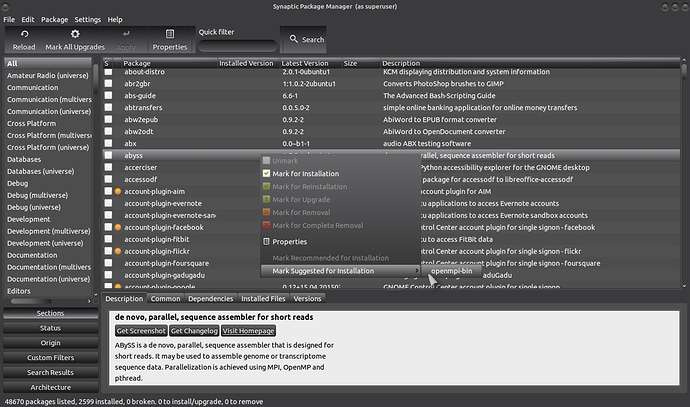Viewport: 690px width, 407px height.
Task: Choose openmpi-bin from the submenu
Action: [451, 271]
